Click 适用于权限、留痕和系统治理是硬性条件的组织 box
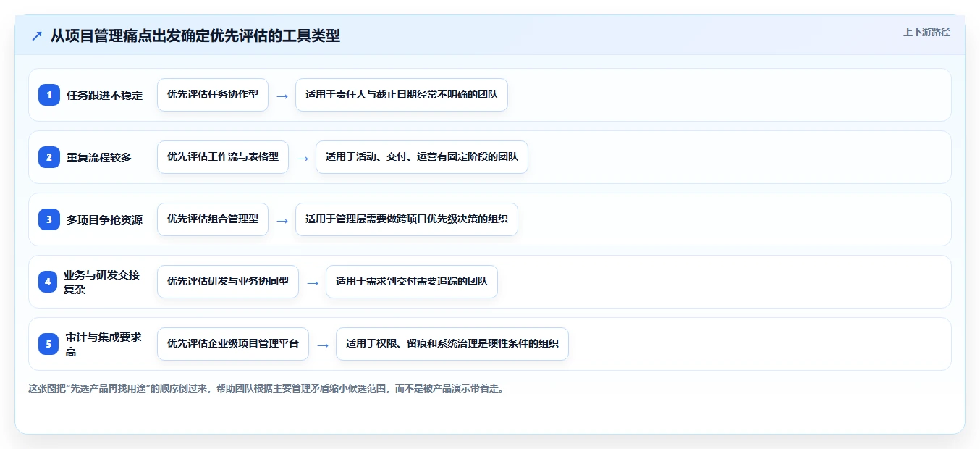The height and width of the screenshot is (449, 980). [x=452, y=344]
